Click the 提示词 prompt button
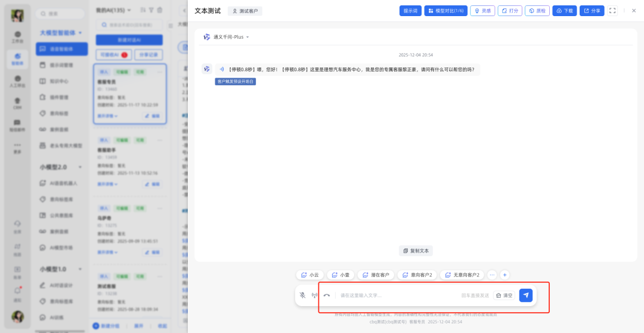 [410, 11]
